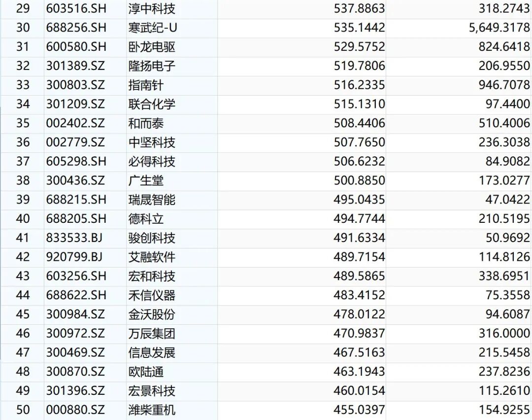Select the value 210.5195
The height and width of the screenshot is (420, 532).
pyautogui.click(x=504, y=219)
